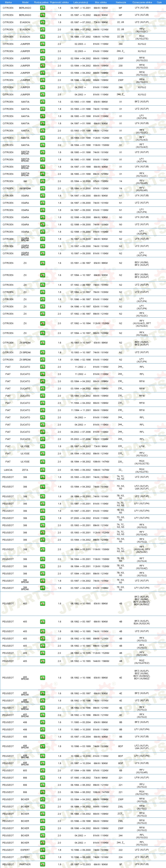Click fuel icon in CITROEN ZX 82kW / 111KM row

42,307
